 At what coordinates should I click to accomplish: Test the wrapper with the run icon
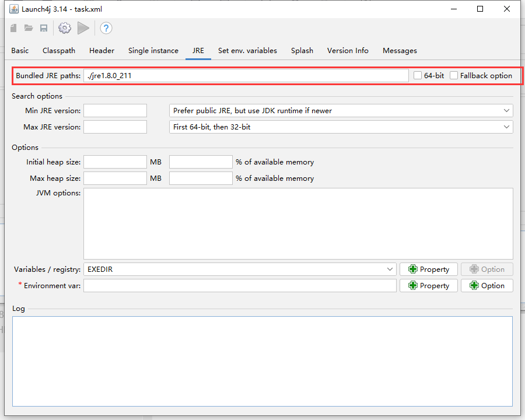pos(83,28)
